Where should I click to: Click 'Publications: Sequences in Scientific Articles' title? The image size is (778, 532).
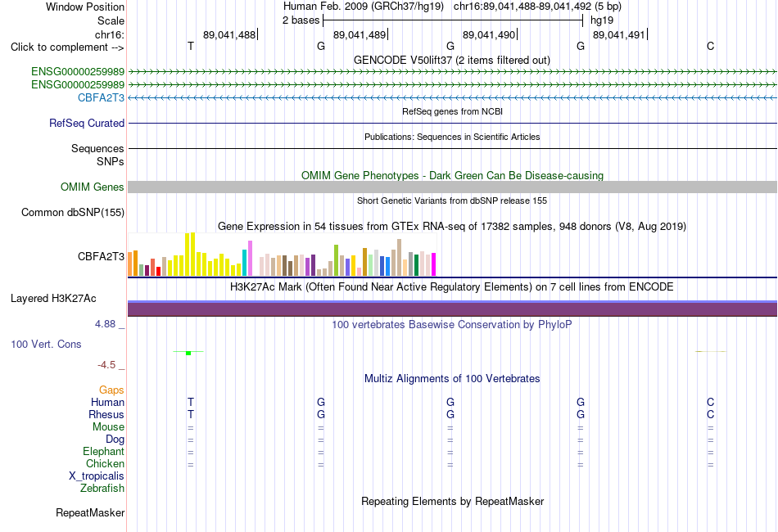pos(452,137)
